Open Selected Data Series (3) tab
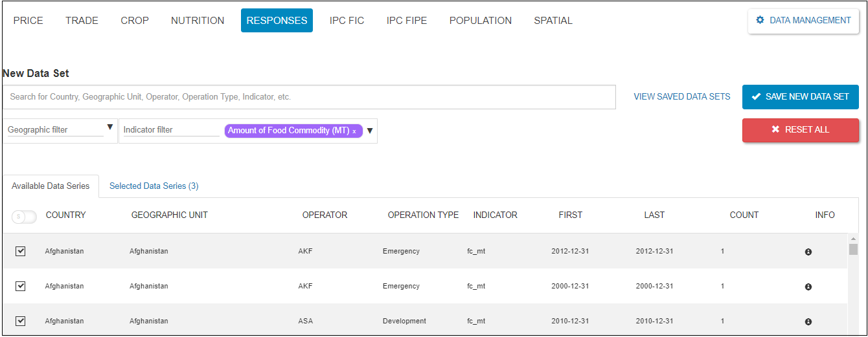Viewport: 868px width, 337px height. 154,186
